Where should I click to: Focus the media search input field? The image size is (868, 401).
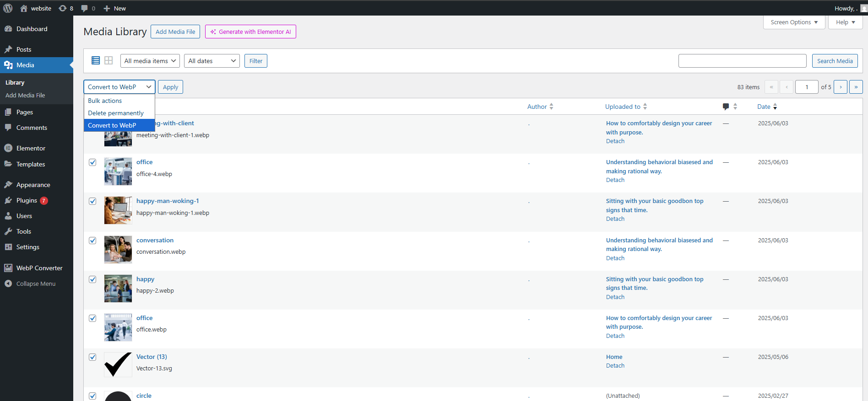[743, 61]
